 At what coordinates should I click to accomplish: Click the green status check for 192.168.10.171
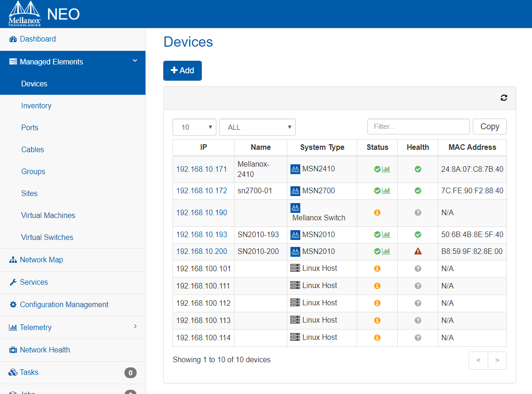[x=377, y=169]
